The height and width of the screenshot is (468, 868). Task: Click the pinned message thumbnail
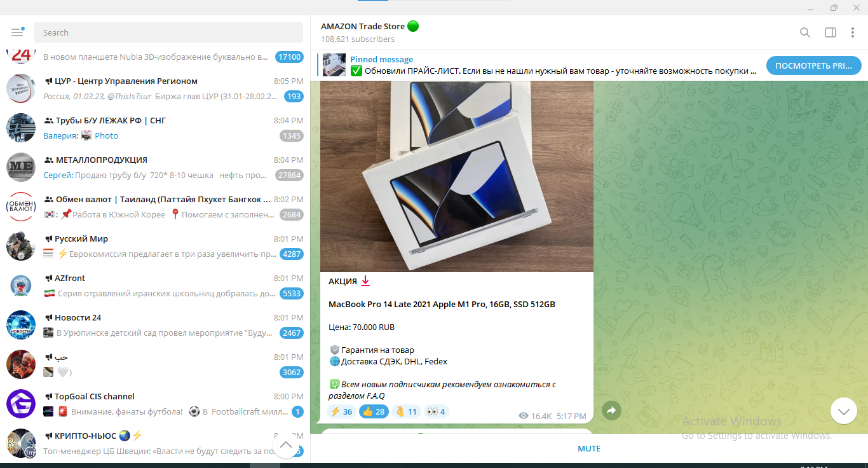[x=334, y=65]
